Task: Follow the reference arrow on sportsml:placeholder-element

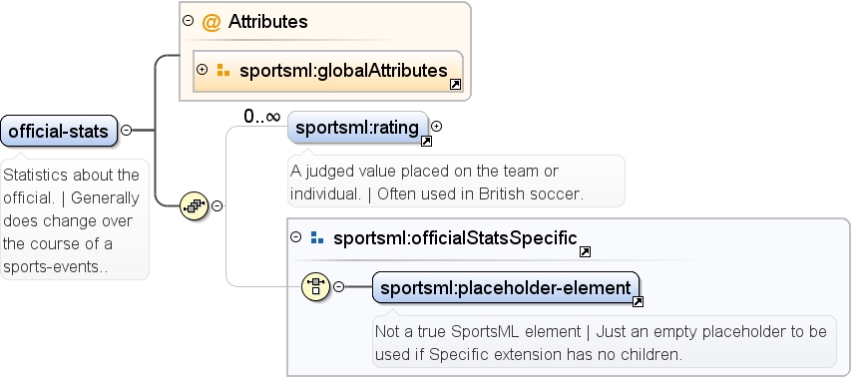Action: coord(638,301)
